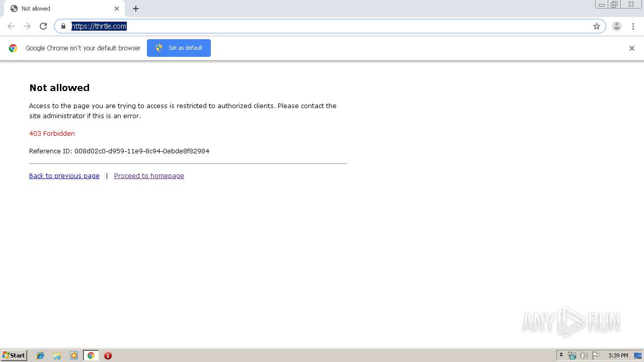Minimize the Chrome window

click(x=602, y=5)
